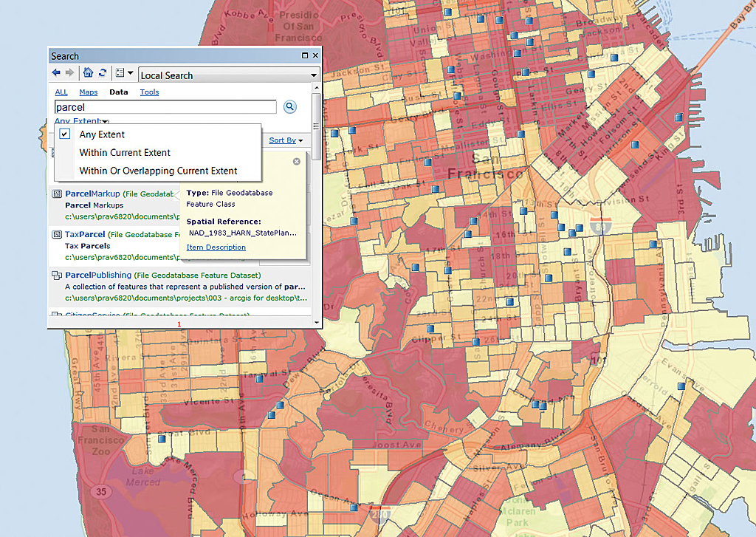Image resolution: width=756 pixels, height=537 pixels.
Task: Close the item details tooltip popup
Action: point(297,161)
